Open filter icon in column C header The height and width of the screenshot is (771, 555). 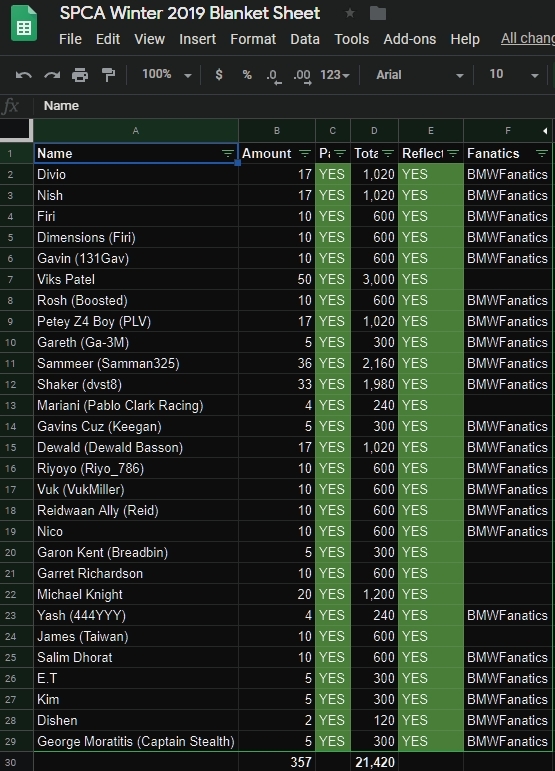[340, 153]
